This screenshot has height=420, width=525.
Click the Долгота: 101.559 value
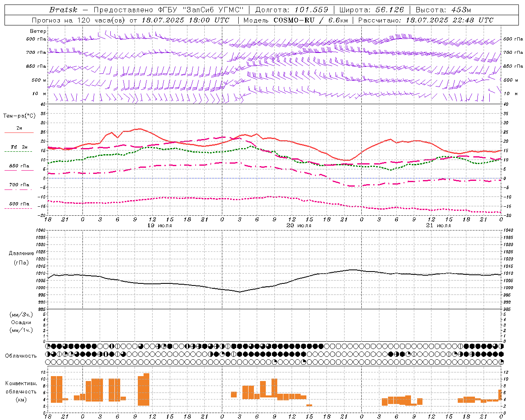tap(292, 10)
